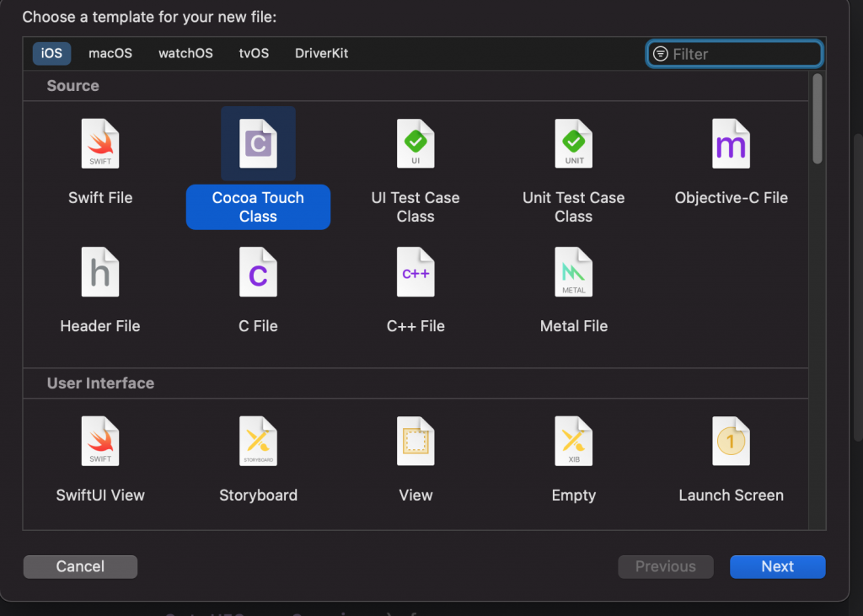The image size is (863, 616).
Task: Click the Cancel button
Action: pos(80,566)
